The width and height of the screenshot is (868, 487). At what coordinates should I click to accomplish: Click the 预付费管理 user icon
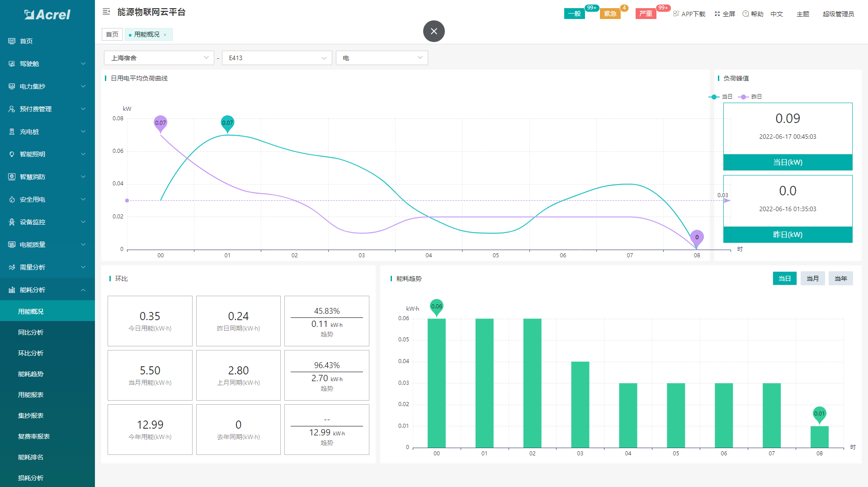[x=12, y=109]
